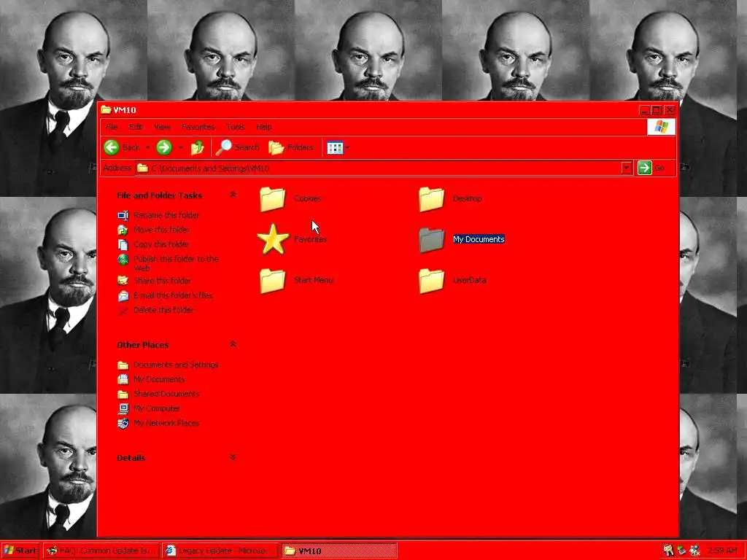This screenshot has width=747, height=560.
Task: Open the Back history dropdown arrow
Action: [147, 147]
